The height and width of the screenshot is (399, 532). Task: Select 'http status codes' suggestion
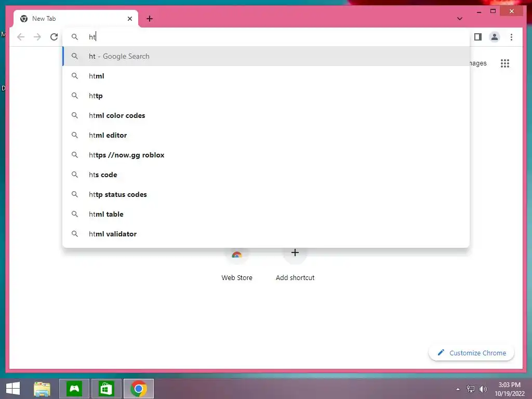pos(267,194)
